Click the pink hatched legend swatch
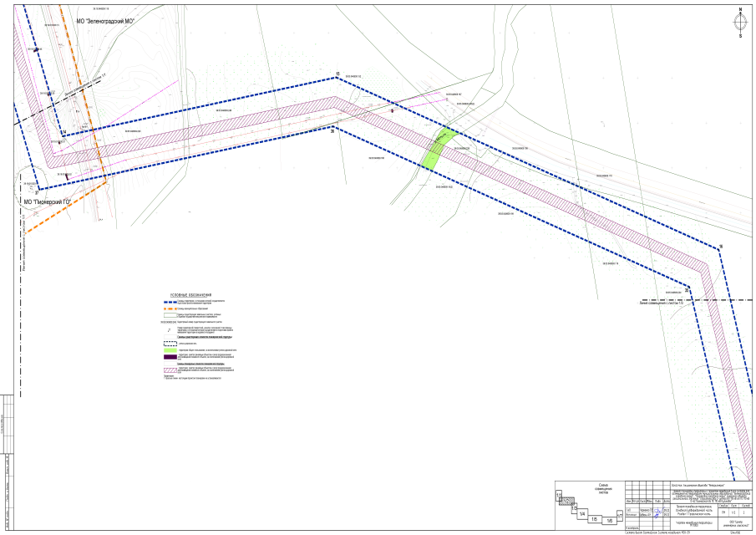 point(170,370)
